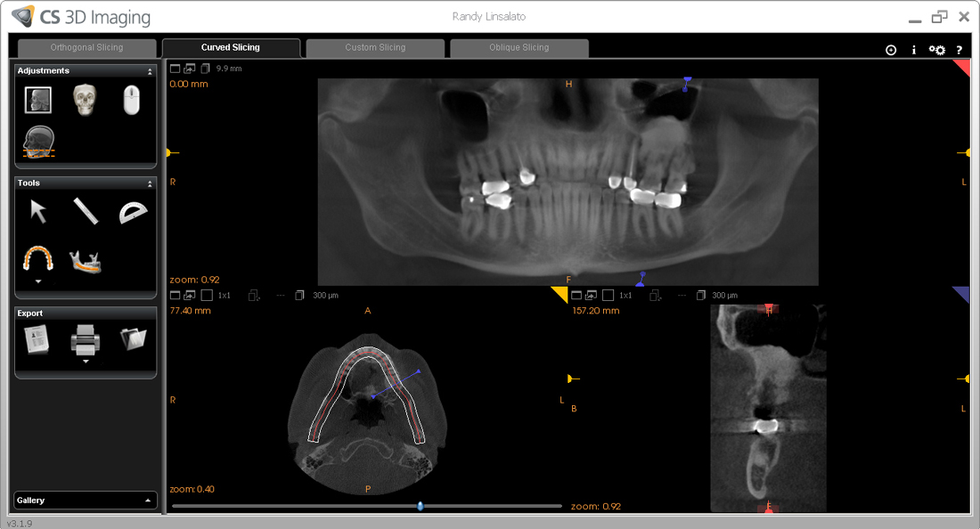980x529 pixels.
Task: Toggle the checkbox in cross-section view toolbar
Action: tap(608, 295)
